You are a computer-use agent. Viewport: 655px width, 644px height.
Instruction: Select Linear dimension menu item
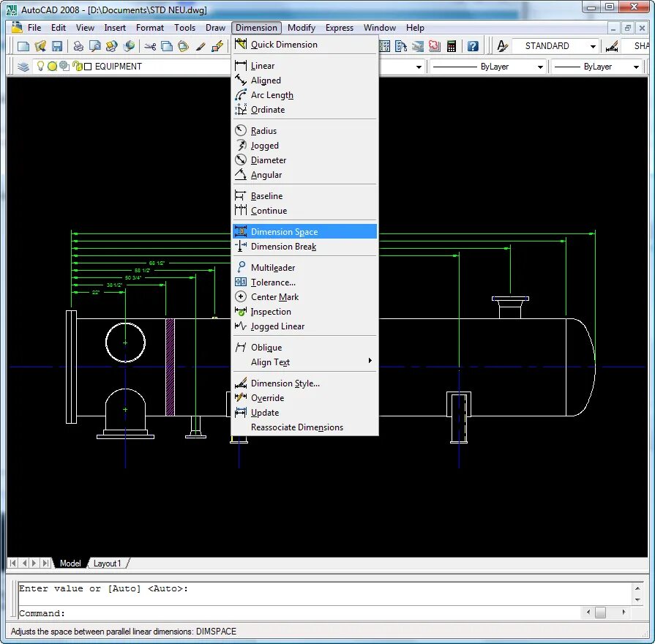[305, 66]
